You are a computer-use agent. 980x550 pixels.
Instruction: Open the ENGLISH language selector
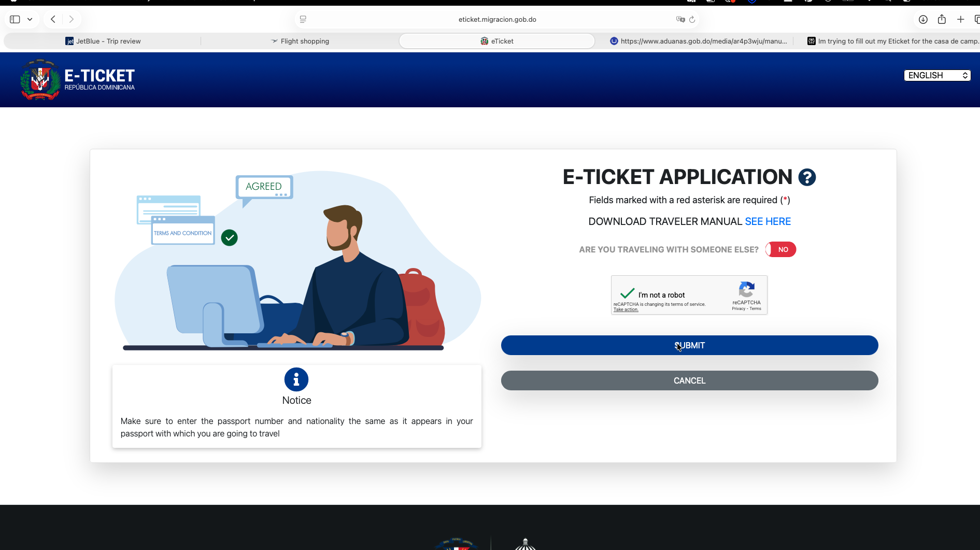[937, 75]
